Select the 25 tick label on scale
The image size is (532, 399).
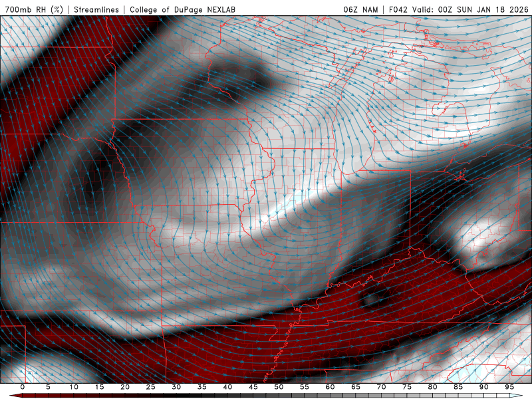point(151,387)
